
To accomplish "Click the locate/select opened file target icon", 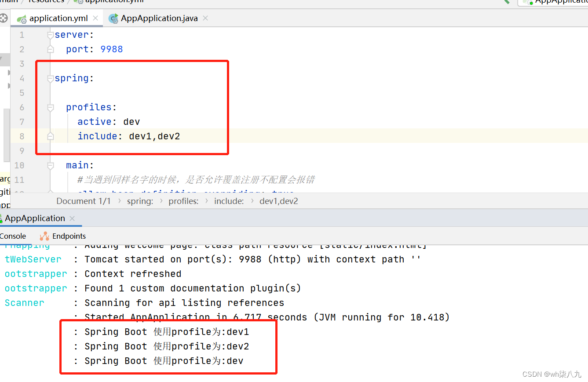I will [4, 18].
